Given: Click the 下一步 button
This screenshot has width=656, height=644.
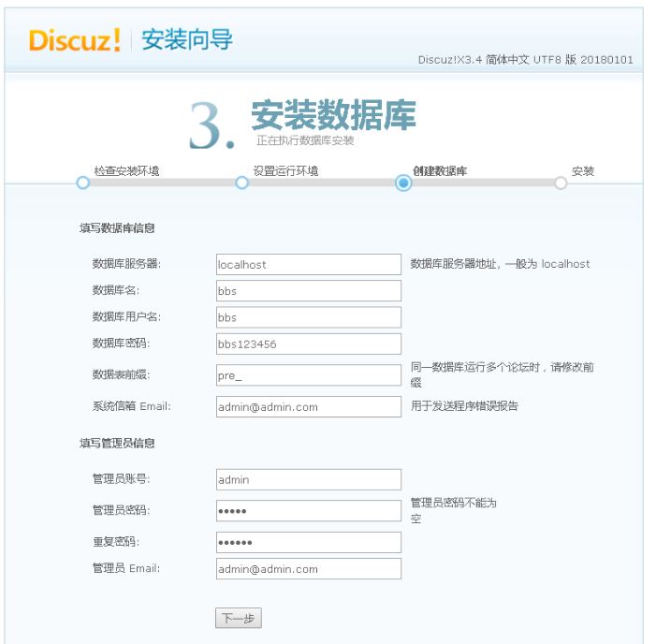Looking at the screenshot, I should (239, 618).
